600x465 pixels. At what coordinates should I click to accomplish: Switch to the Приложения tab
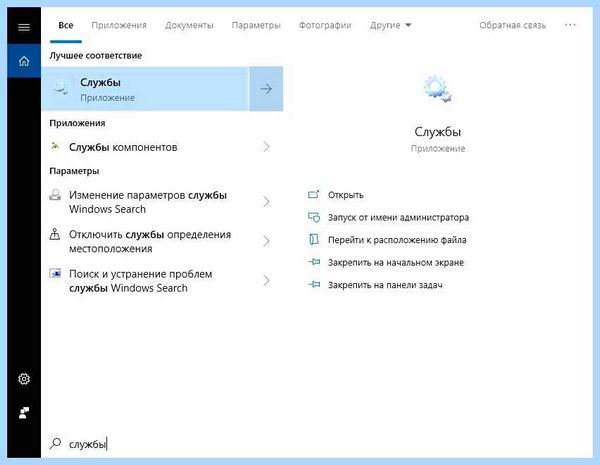click(x=119, y=25)
